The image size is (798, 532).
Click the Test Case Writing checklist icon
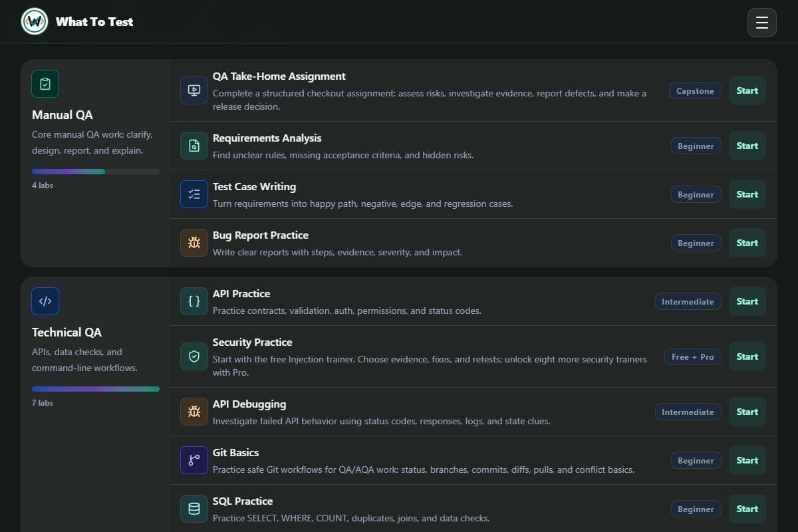(194, 194)
